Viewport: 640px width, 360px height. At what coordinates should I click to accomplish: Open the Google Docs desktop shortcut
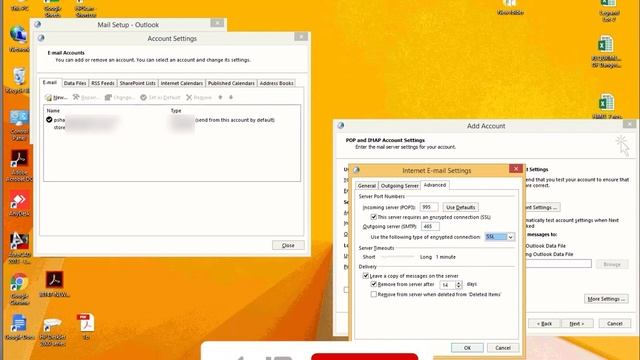pyautogui.click(x=19, y=327)
